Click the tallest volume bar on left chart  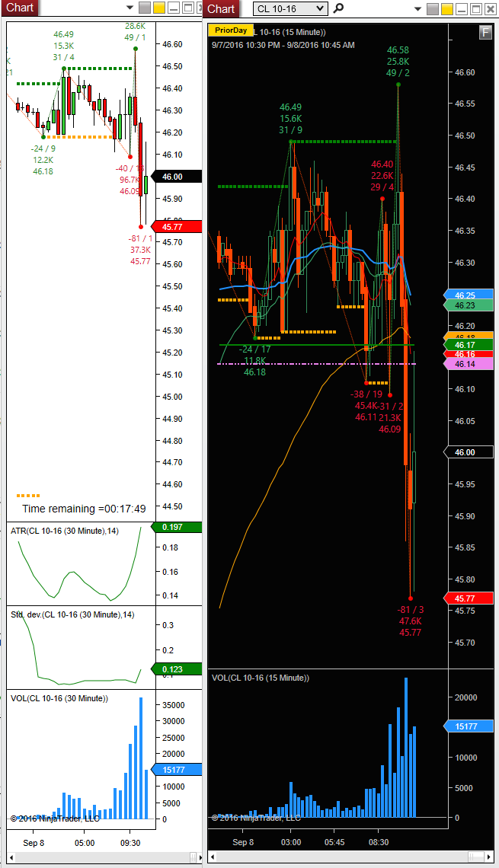coord(141,758)
